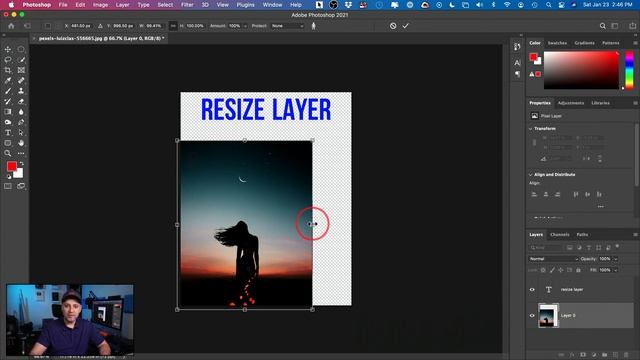
Task: Pick a color in the color field
Action: pyautogui.click(x=581, y=70)
